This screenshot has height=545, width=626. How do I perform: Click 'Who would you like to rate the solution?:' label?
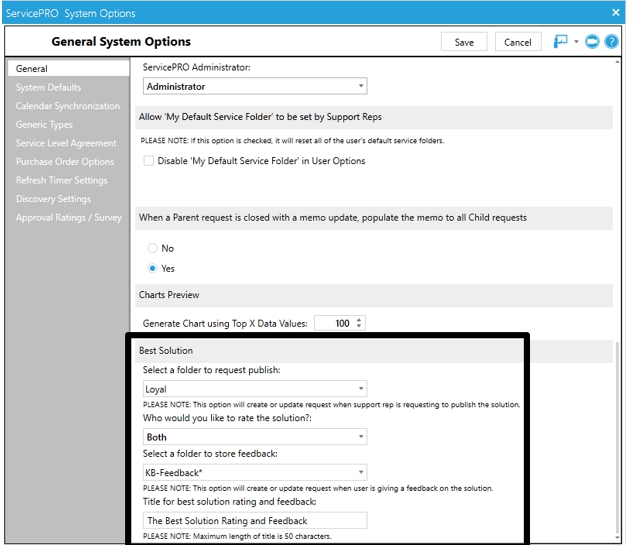[x=227, y=418]
